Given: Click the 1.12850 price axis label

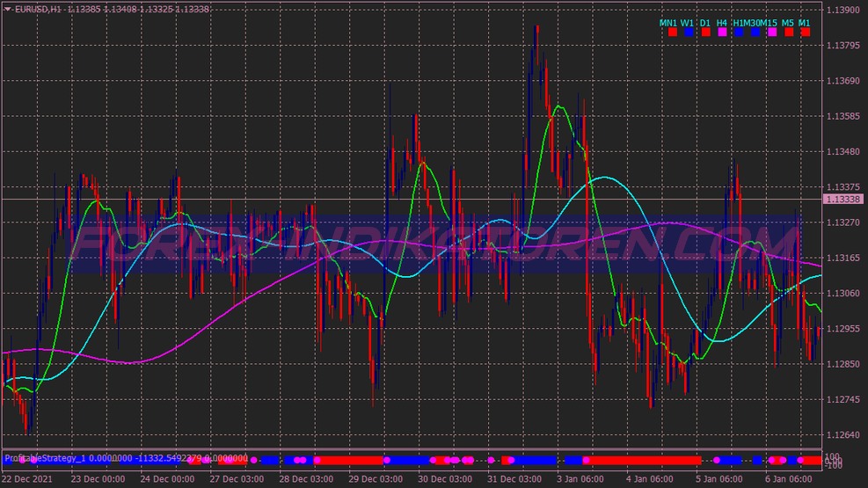Looking at the screenshot, I should [843, 364].
